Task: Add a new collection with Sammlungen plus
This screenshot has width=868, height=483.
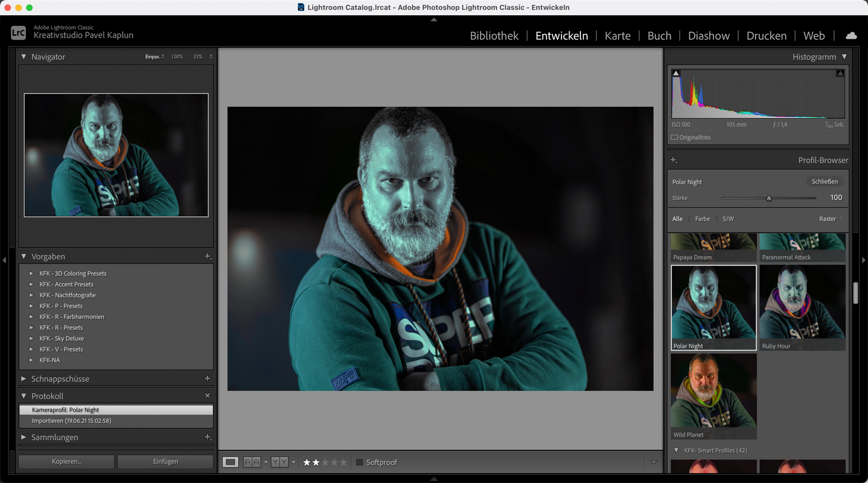Action: click(x=207, y=437)
